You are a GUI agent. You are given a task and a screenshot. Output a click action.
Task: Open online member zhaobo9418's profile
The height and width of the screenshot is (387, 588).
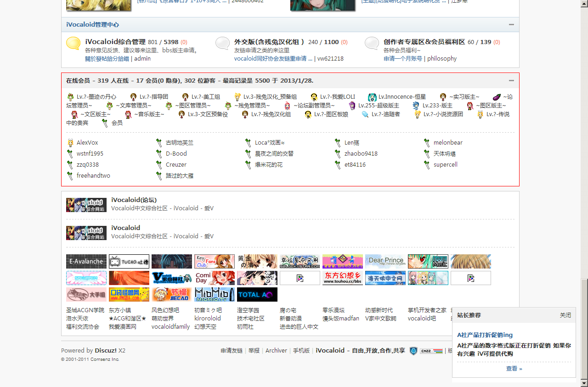361,154
